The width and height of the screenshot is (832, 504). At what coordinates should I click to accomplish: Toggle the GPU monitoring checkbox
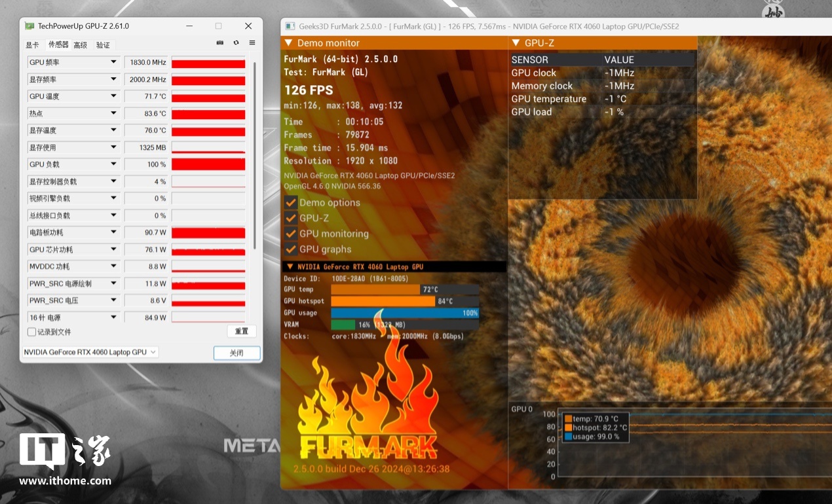(x=291, y=234)
